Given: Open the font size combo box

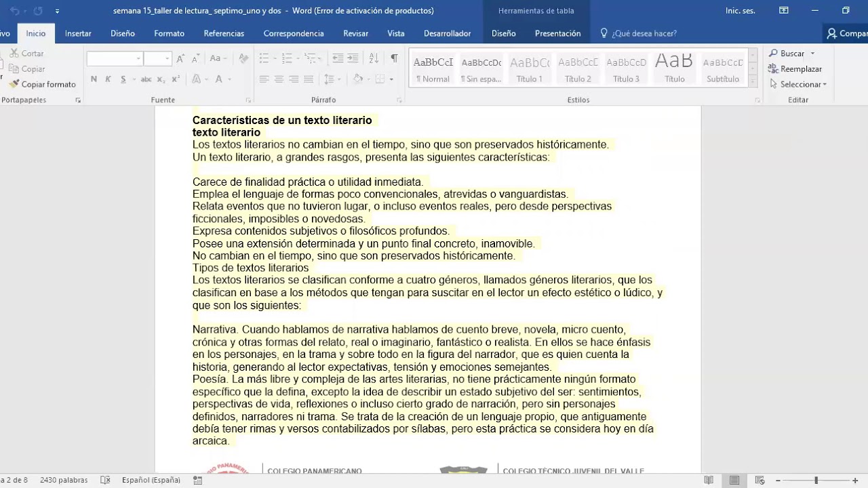Looking at the screenshot, I should (157, 59).
